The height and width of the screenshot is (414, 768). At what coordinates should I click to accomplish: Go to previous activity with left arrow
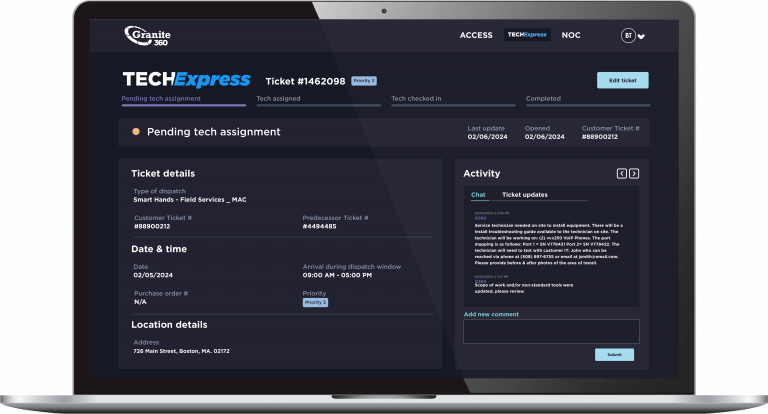click(x=622, y=173)
